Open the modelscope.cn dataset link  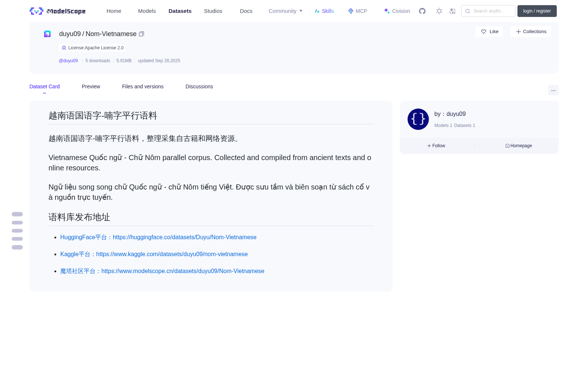[162, 271]
